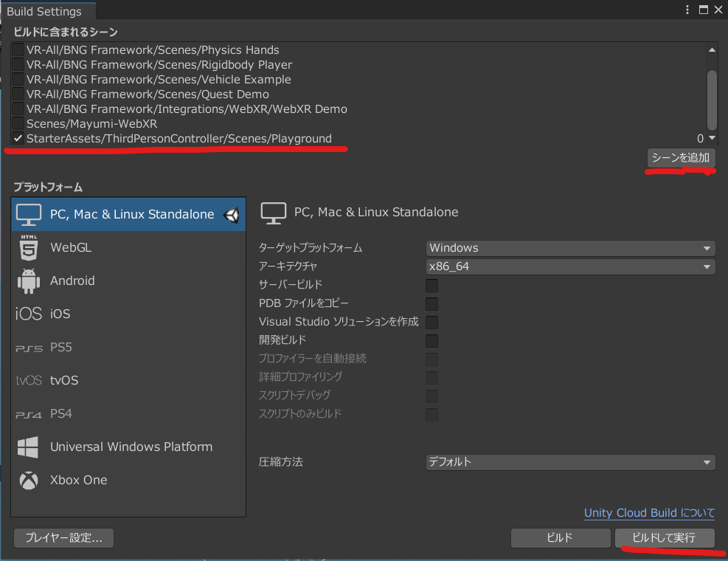This screenshot has width=728, height=561.
Task: Click the monitor icon in platform header
Action: pos(273,213)
